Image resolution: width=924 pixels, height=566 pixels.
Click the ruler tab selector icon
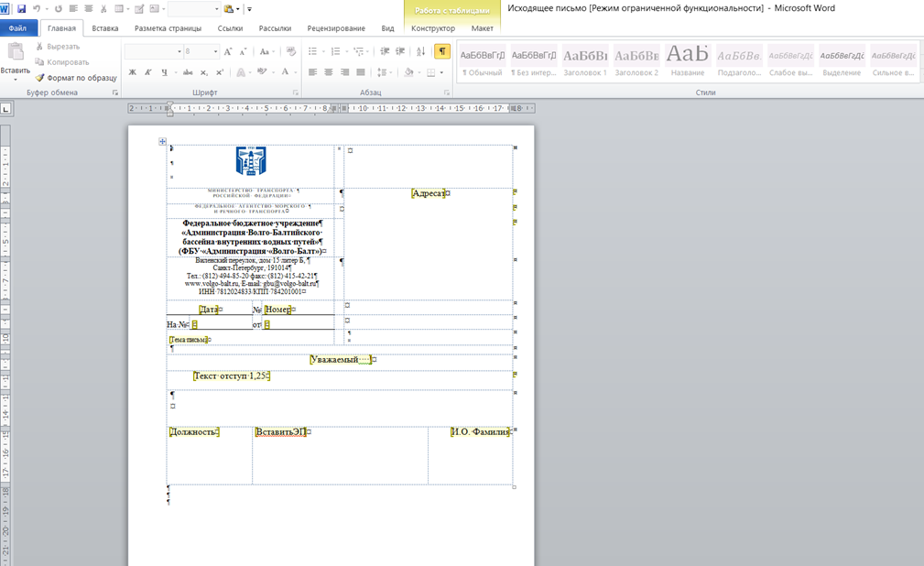click(5, 108)
